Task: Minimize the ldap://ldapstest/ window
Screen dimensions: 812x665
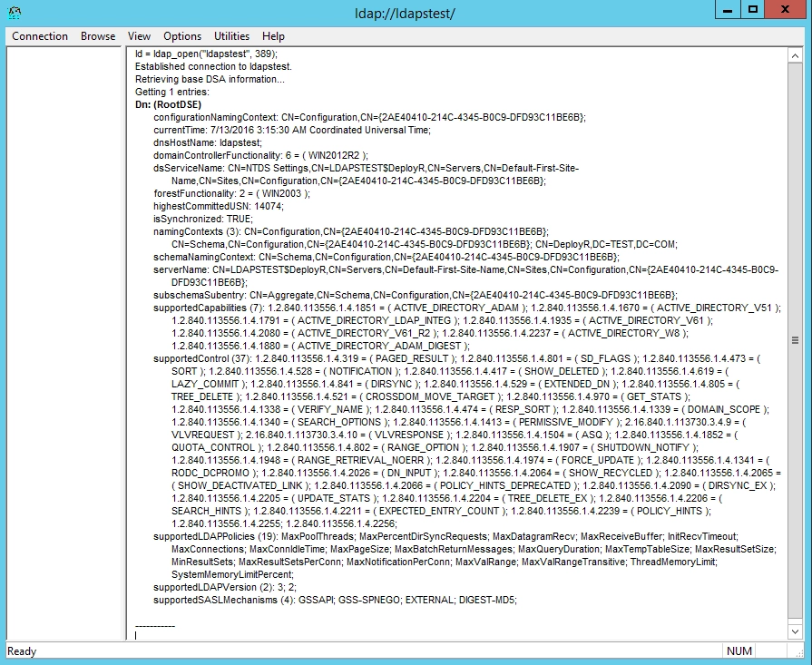Action: (728, 10)
